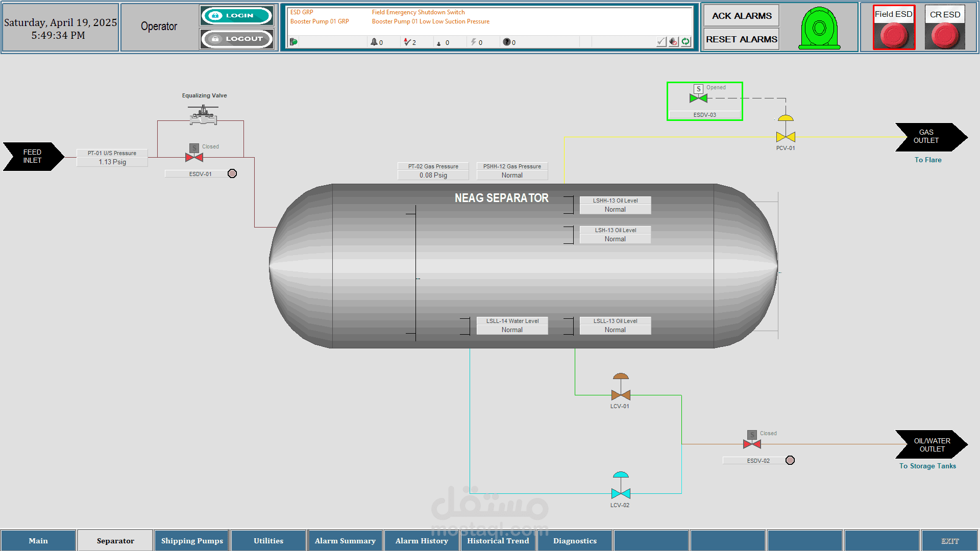Viewport: 980px width, 551px height.
Task: Toggle the ESDV-01 closed valve
Action: point(194,157)
